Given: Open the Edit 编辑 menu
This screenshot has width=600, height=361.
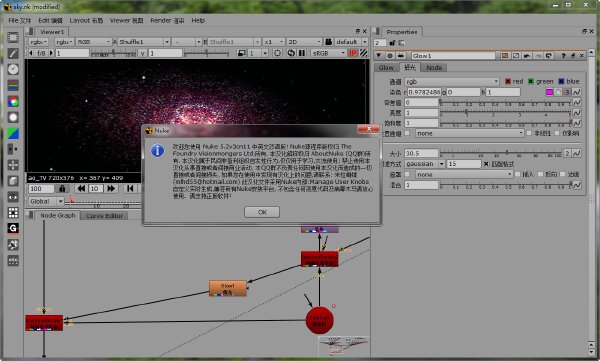Looking at the screenshot, I should pyautogui.click(x=50, y=20).
